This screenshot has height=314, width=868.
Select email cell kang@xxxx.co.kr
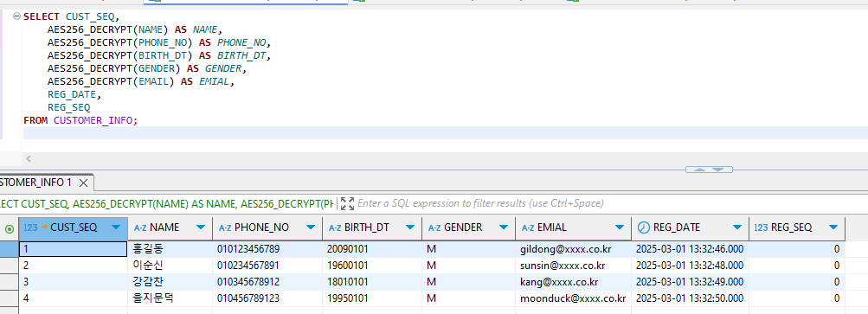tap(573, 282)
